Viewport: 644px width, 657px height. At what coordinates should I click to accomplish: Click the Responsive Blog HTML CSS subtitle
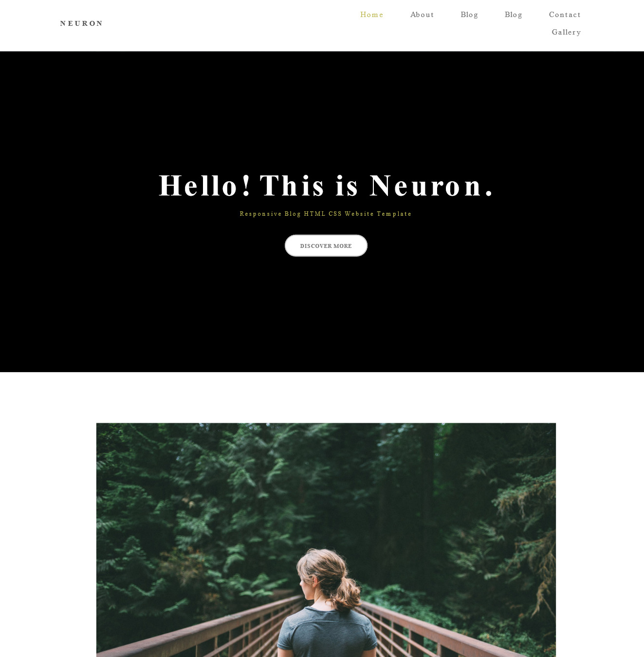[326, 214]
